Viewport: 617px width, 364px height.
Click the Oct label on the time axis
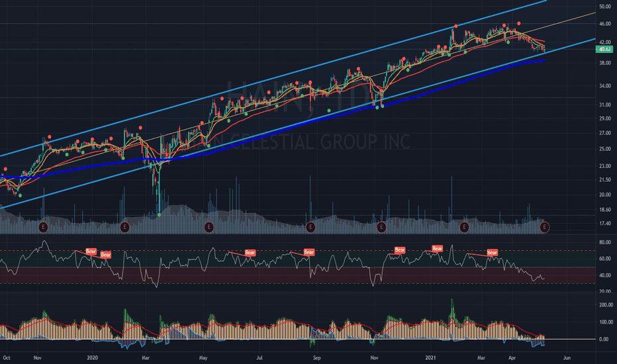(x=7, y=357)
